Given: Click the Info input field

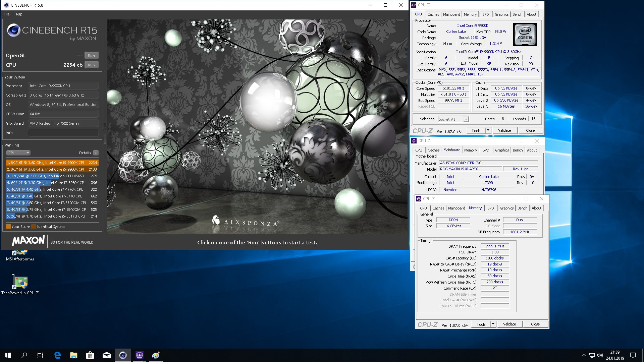Looking at the screenshot, I should coord(63,133).
